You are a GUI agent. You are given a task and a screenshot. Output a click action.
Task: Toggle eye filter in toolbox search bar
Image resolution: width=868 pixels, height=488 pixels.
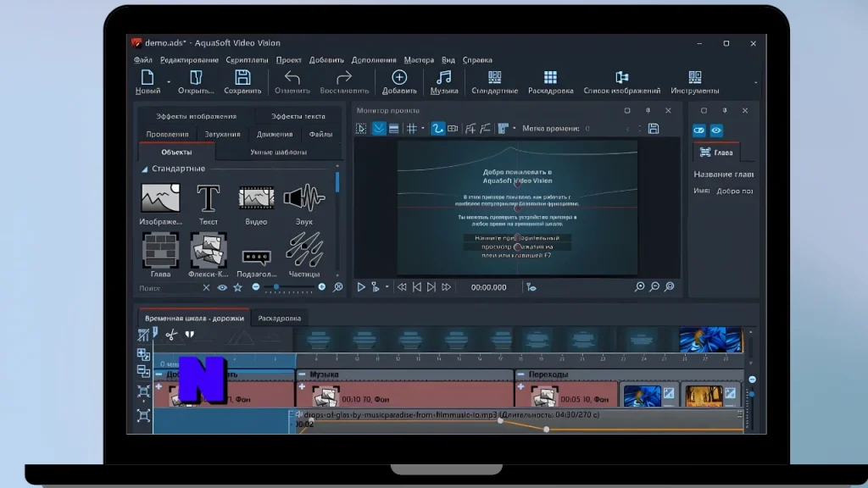click(222, 288)
